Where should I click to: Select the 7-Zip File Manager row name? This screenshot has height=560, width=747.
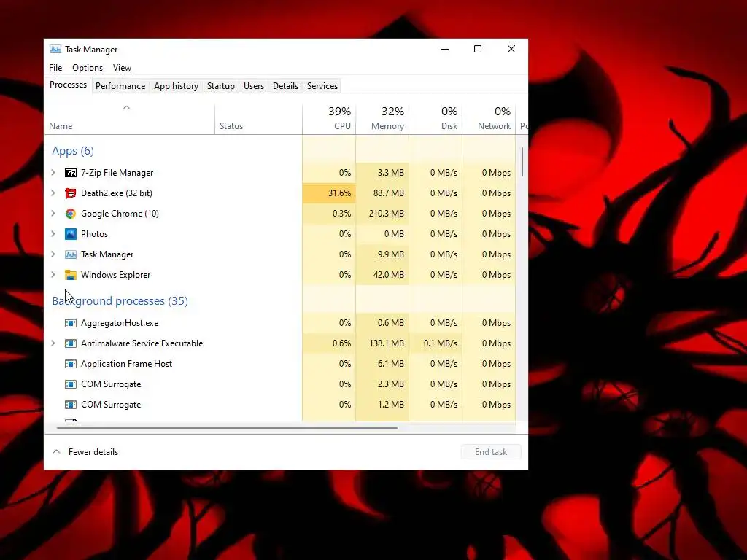pyautogui.click(x=117, y=173)
